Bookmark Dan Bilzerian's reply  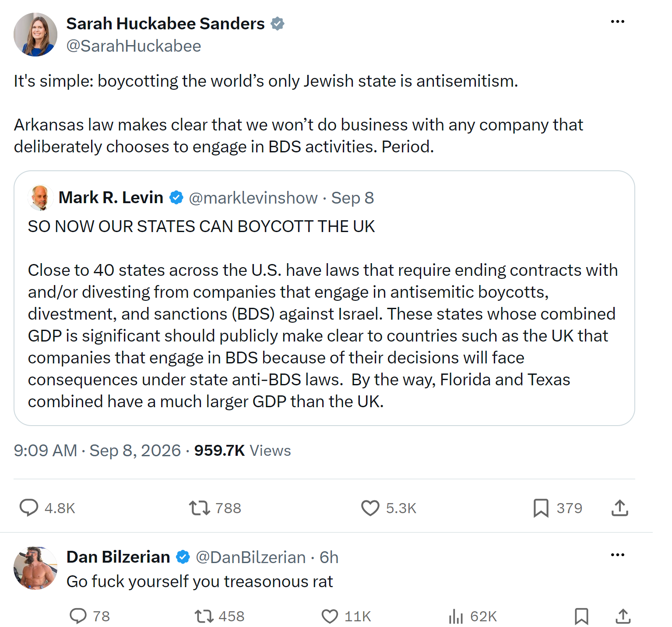581,616
